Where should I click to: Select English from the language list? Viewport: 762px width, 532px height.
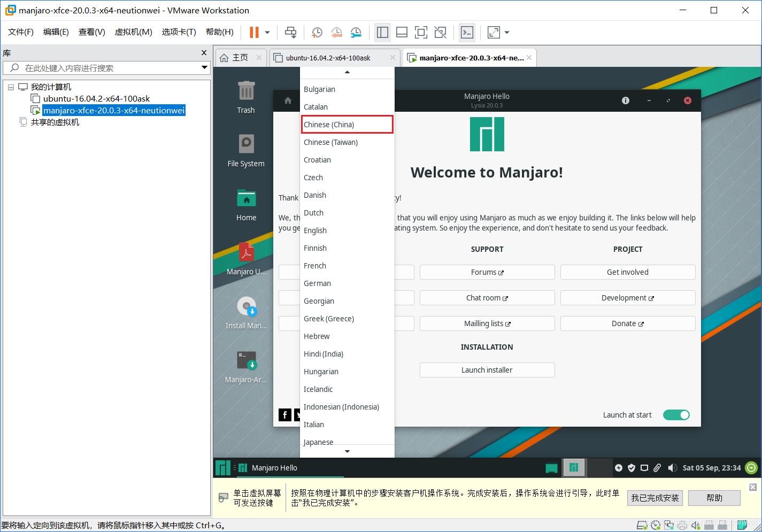pyautogui.click(x=347, y=230)
